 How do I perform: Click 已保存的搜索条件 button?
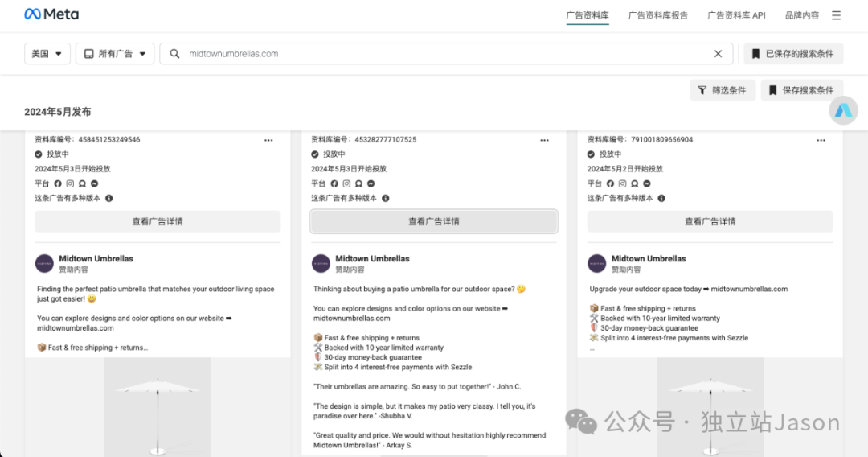(793, 54)
